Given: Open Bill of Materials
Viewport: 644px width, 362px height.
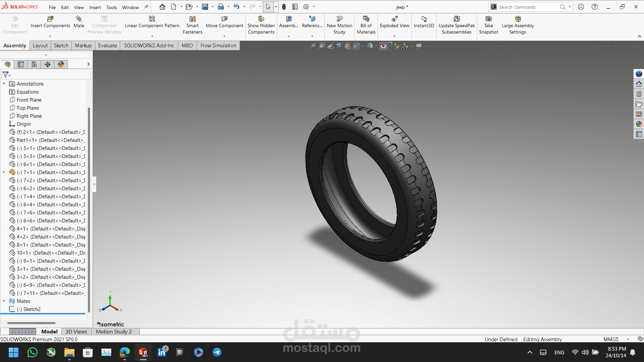Looking at the screenshot, I should point(366,19).
